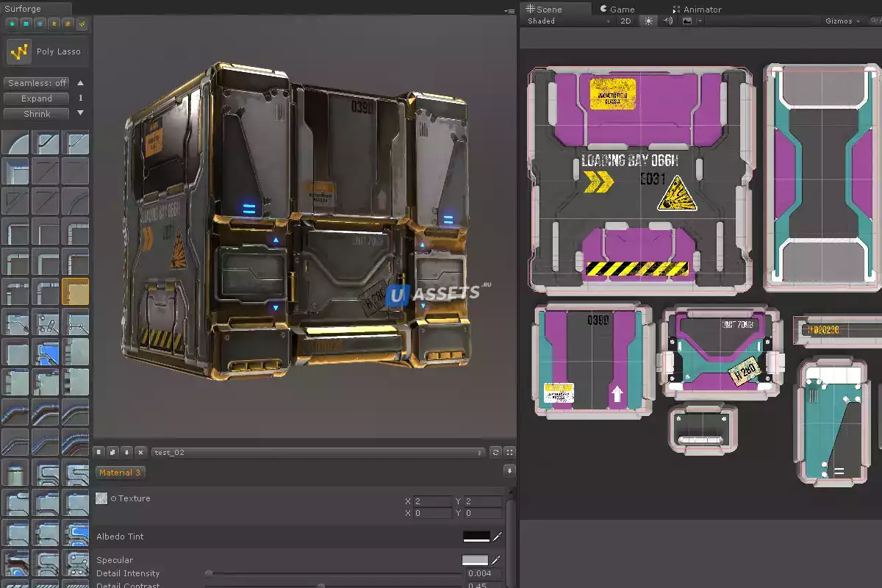
Task: Open the Albedo Tint color swatch
Action: pyautogui.click(x=476, y=537)
